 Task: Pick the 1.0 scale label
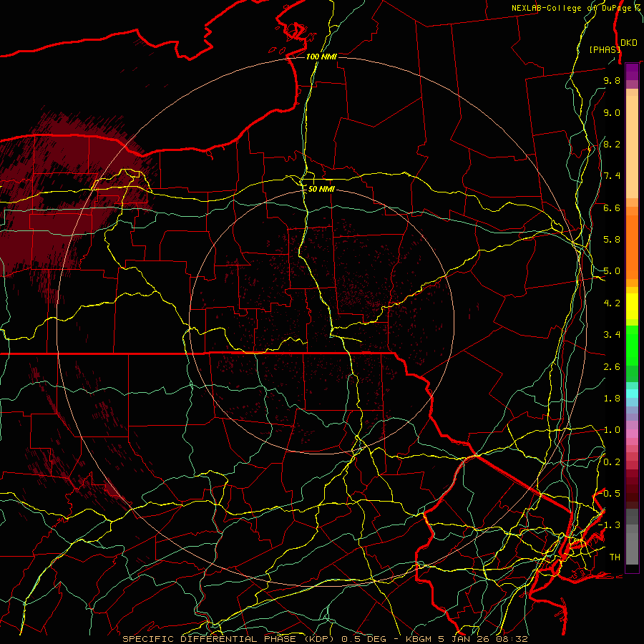tap(612, 430)
